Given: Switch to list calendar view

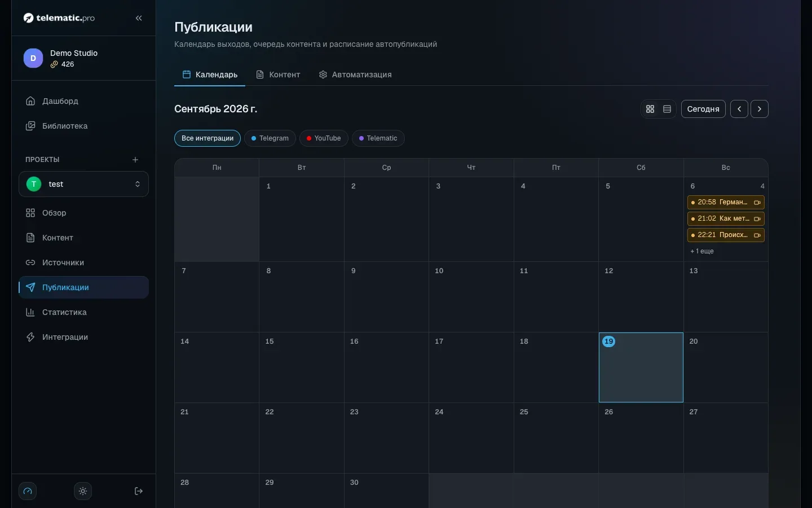Looking at the screenshot, I should tap(667, 109).
